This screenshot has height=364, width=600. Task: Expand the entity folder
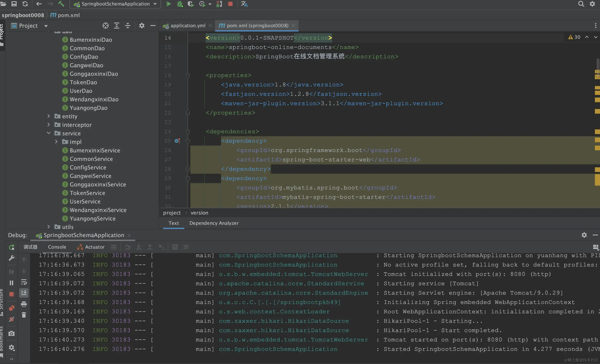click(49, 116)
